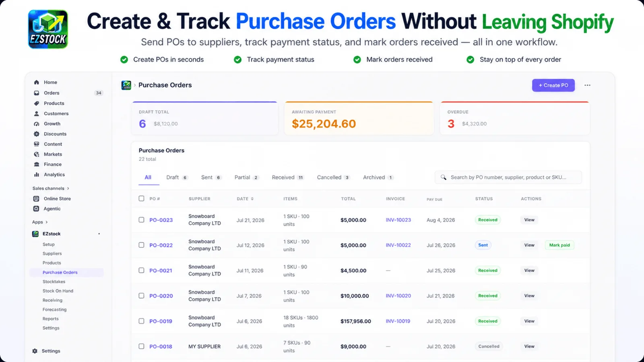Switch to the Cancelled tab
Viewport: 644px width, 362px height.
(333, 177)
